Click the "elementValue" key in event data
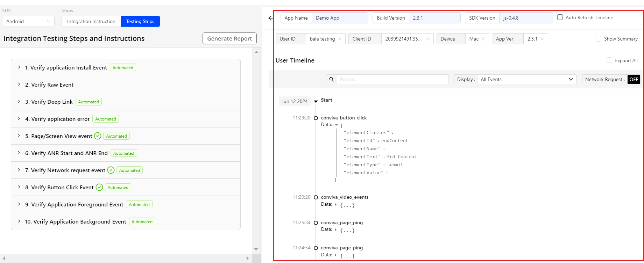The image size is (644, 263). pos(364,173)
